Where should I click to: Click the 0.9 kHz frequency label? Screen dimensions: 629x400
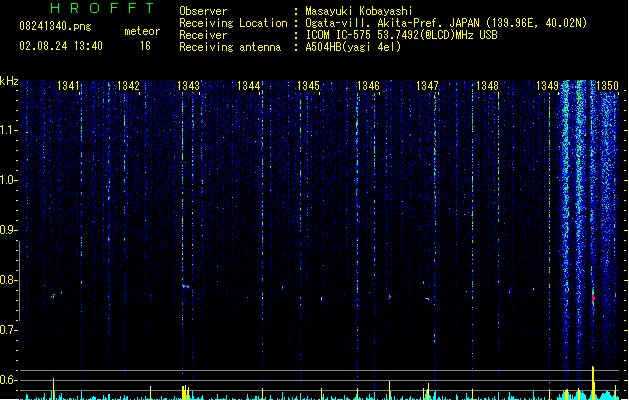(8, 230)
